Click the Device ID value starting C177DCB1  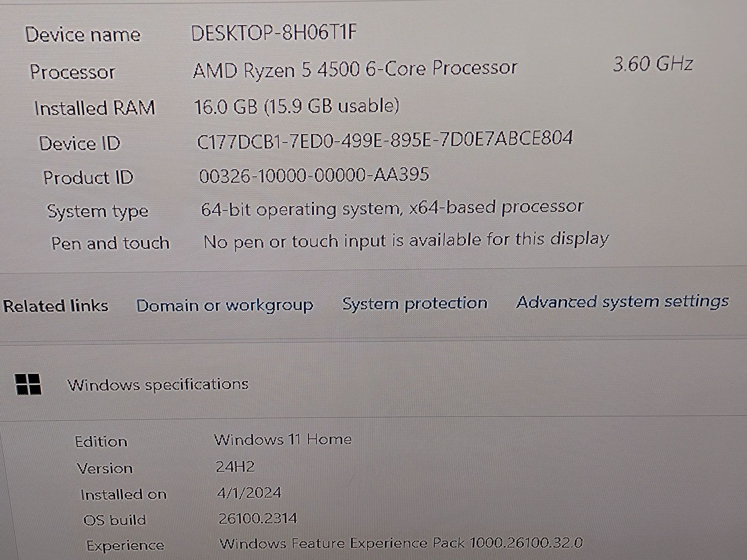385,140
